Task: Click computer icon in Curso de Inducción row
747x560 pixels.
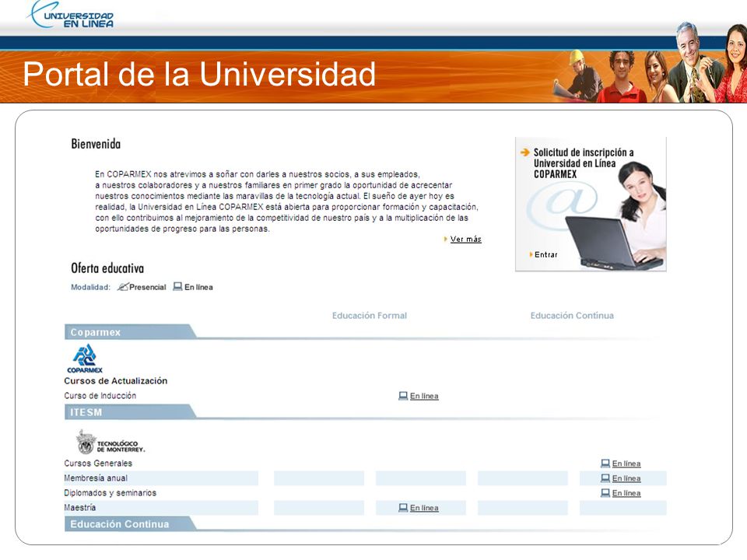Action: pyautogui.click(x=403, y=396)
